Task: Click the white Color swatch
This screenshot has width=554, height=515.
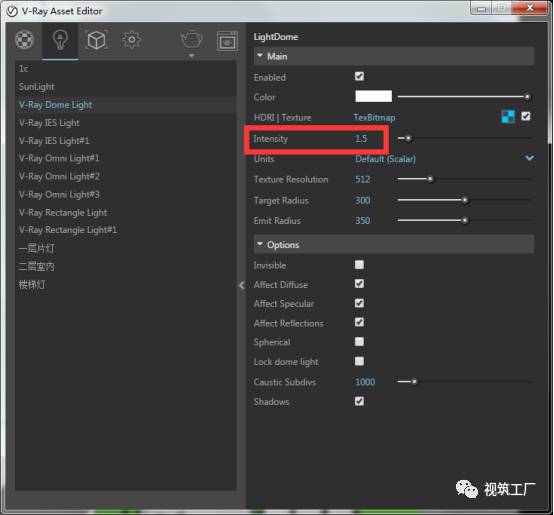Action: pyautogui.click(x=373, y=96)
